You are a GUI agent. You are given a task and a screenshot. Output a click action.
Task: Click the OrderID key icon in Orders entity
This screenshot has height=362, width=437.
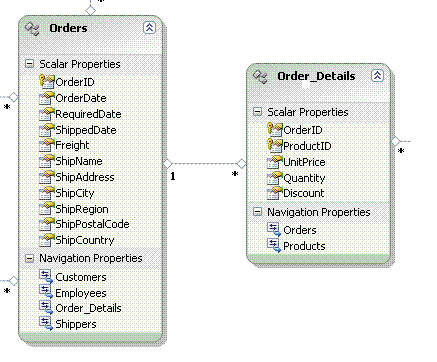46,82
